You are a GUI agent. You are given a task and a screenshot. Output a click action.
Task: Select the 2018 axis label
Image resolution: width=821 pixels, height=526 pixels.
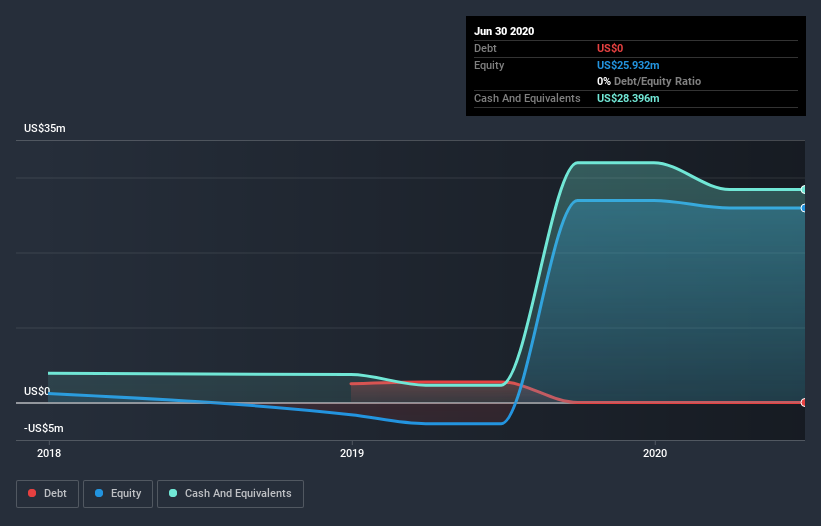pos(49,453)
